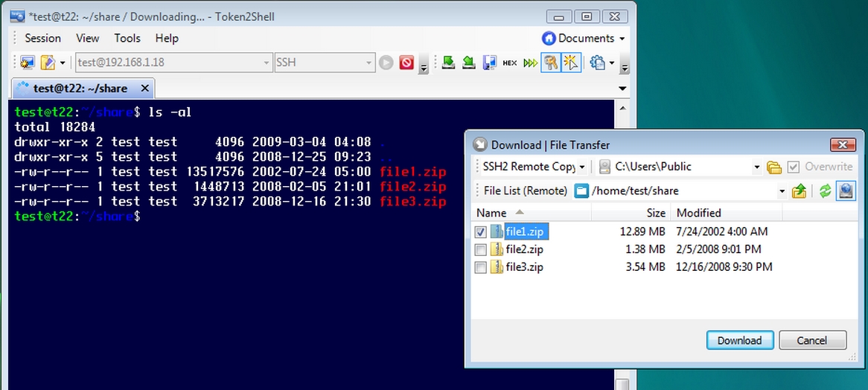Click the settings gears icon
868x390 pixels.
pyautogui.click(x=597, y=63)
